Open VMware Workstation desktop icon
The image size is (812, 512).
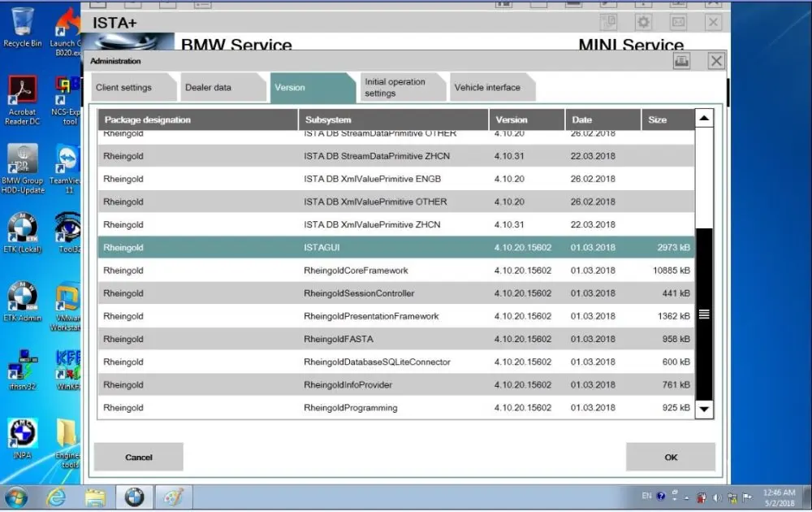point(67,306)
